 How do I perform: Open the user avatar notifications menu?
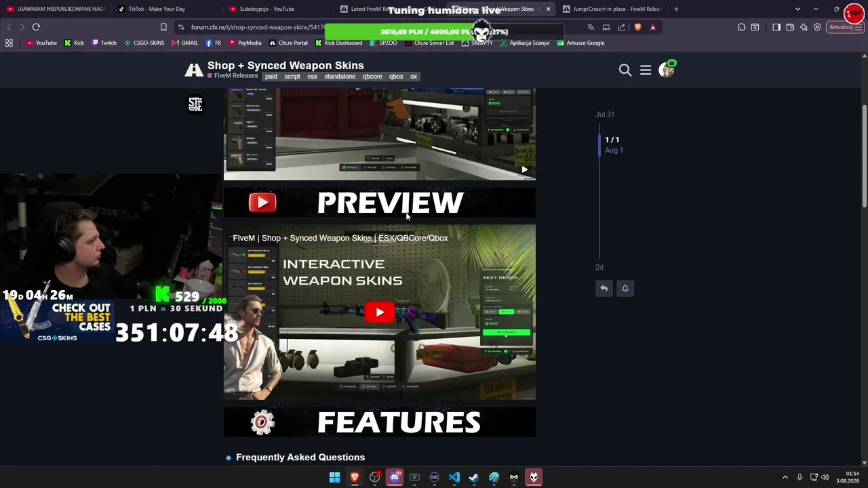[667, 69]
